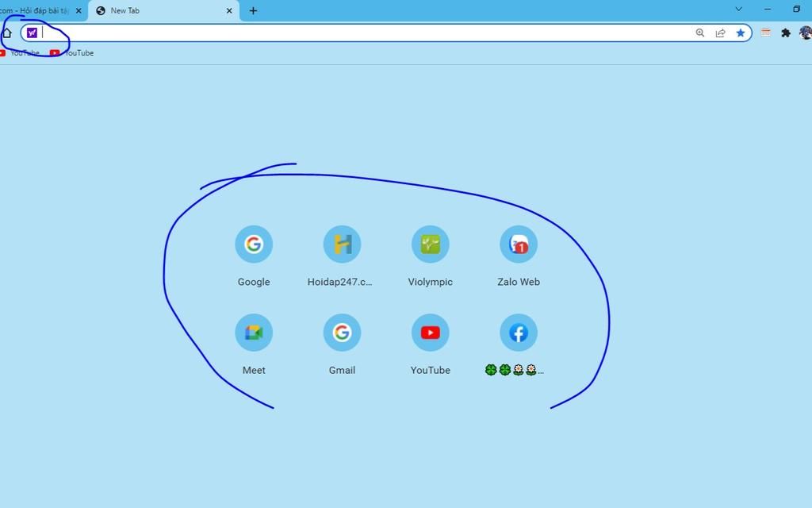Click the orange extension icon beside Extensions

[766, 33]
